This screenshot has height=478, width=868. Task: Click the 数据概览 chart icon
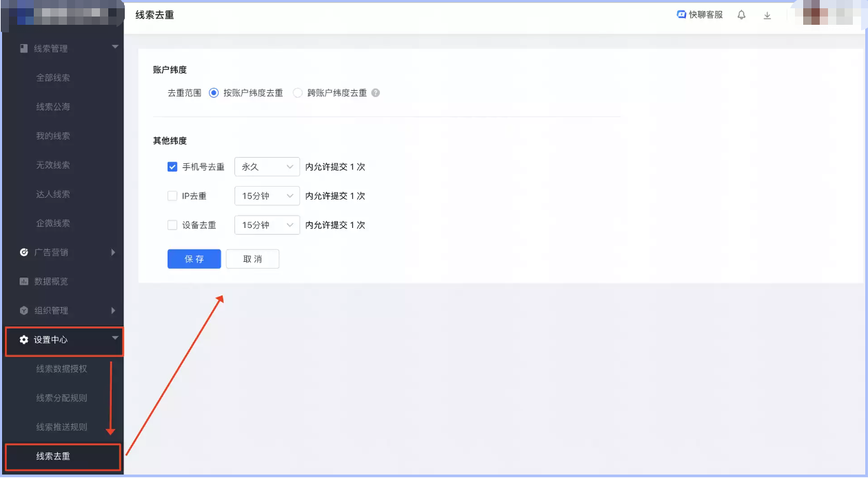click(x=23, y=281)
